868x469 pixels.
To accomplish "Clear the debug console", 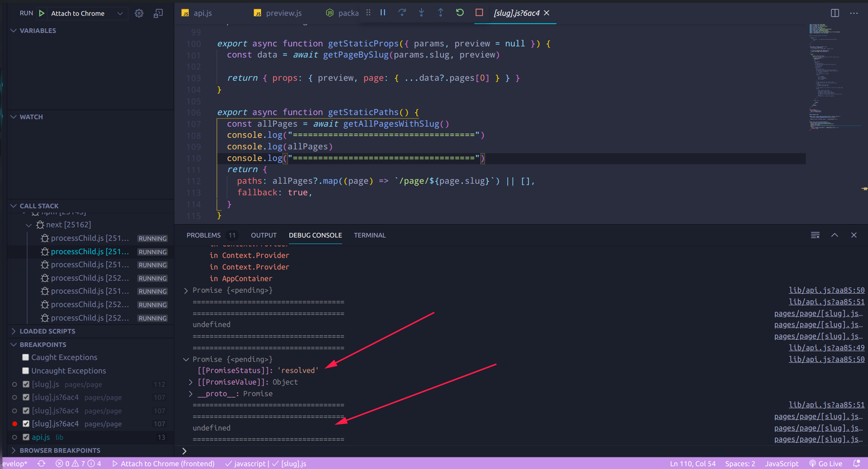I will 815,235.
